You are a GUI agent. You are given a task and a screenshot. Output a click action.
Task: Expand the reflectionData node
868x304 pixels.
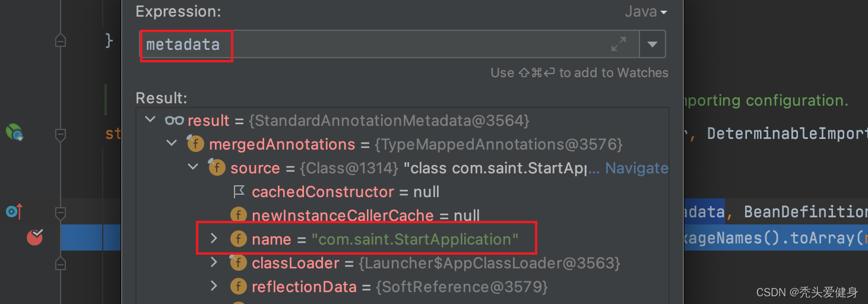(214, 287)
